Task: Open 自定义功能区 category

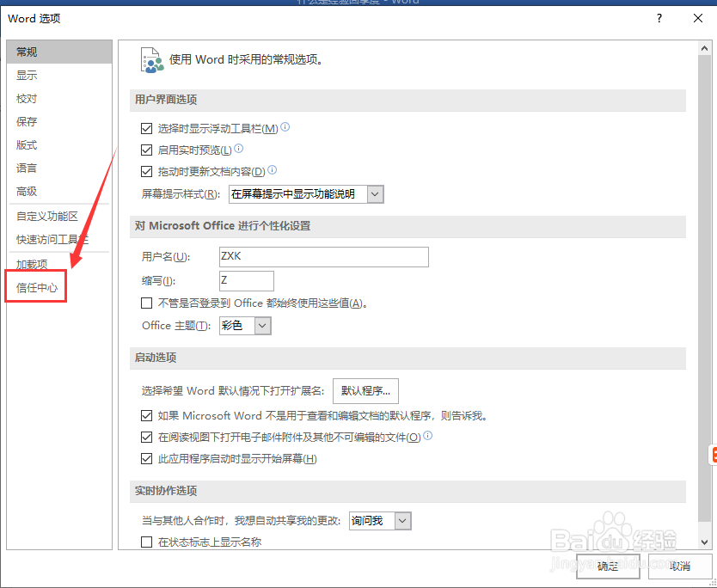Action: click(x=59, y=216)
